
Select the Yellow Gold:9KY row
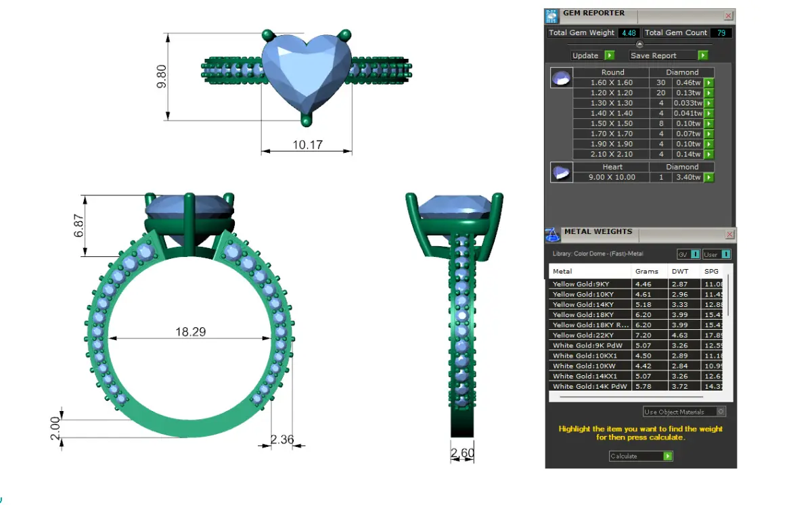[636, 284]
